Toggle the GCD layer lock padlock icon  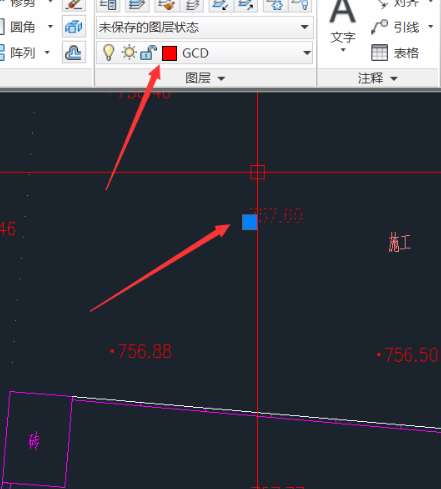[x=148, y=53]
